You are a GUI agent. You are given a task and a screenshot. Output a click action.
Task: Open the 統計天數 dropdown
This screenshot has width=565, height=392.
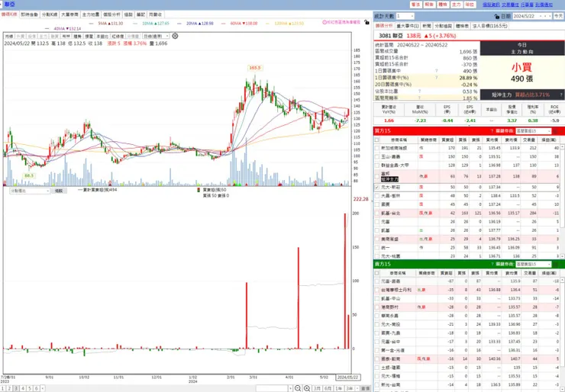pyautogui.click(x=412, y=16)
